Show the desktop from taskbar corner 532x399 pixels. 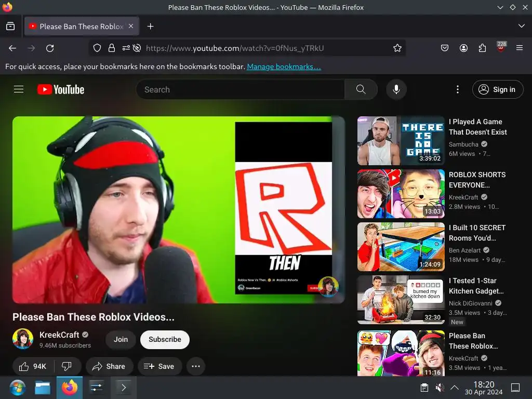[515, 388]
